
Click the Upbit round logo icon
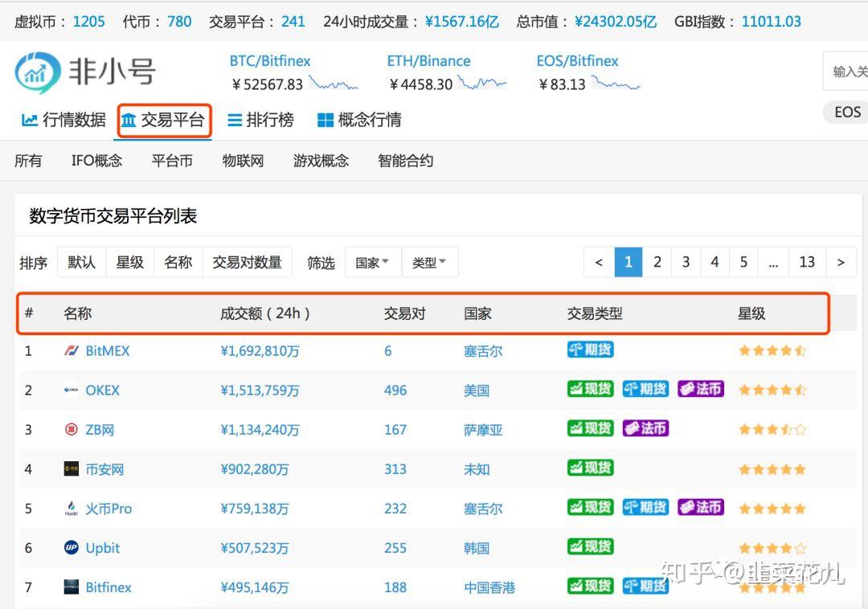click(72, 548)
